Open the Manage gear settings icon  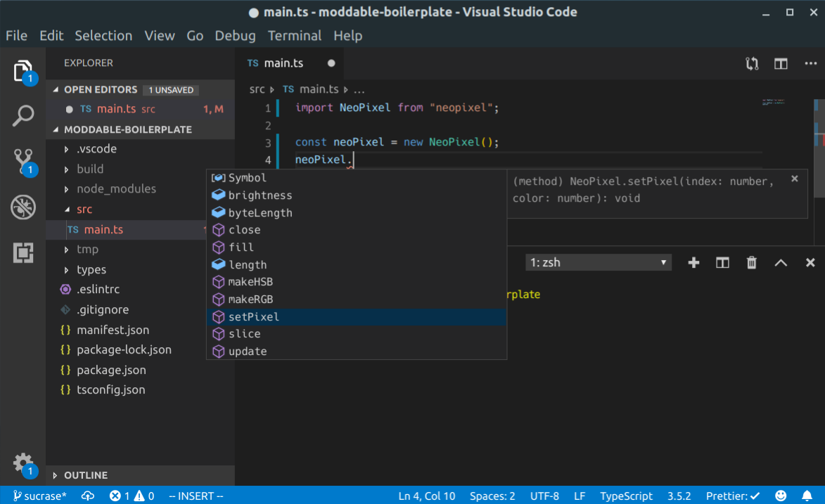(23, 464)
